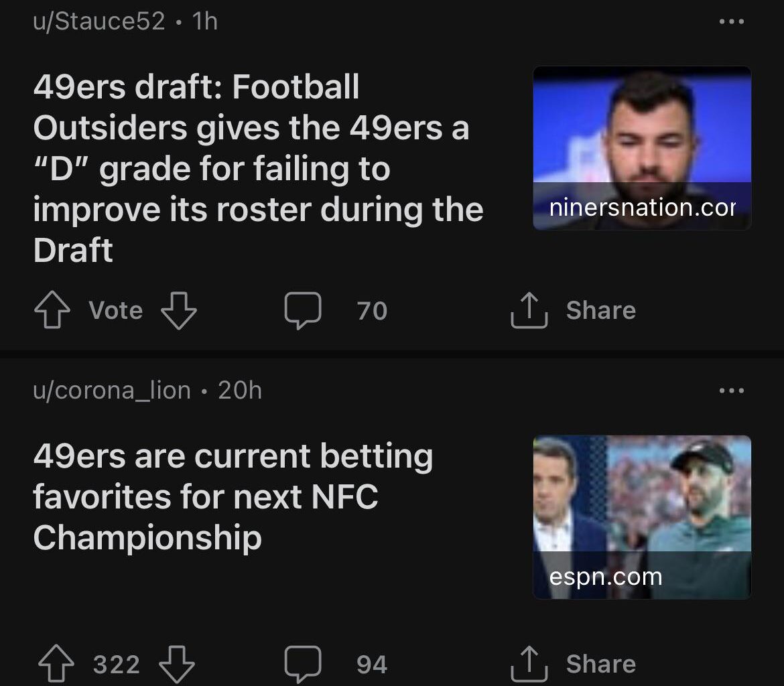
Task: Downvote the Football Outsiders draft grade post
Action: coord(179,312)
